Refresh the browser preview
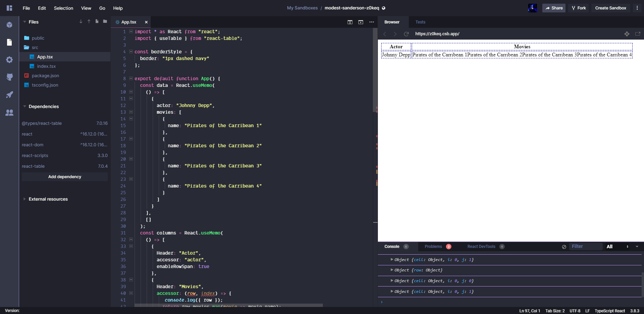 [406, 34]
